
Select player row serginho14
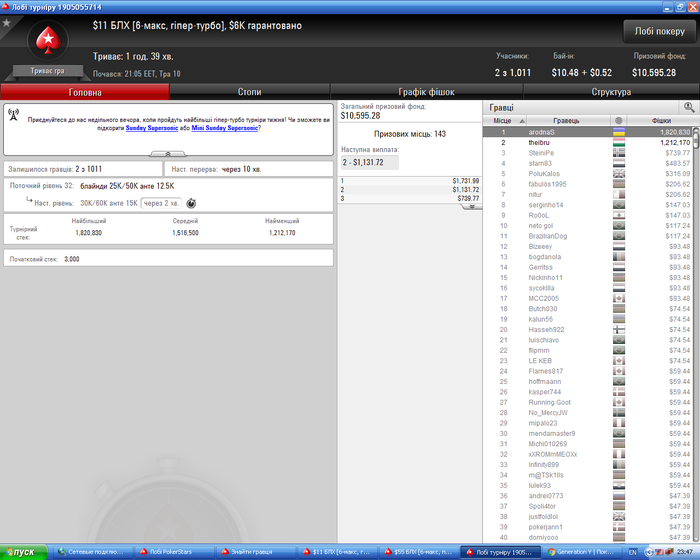[588, 205]
